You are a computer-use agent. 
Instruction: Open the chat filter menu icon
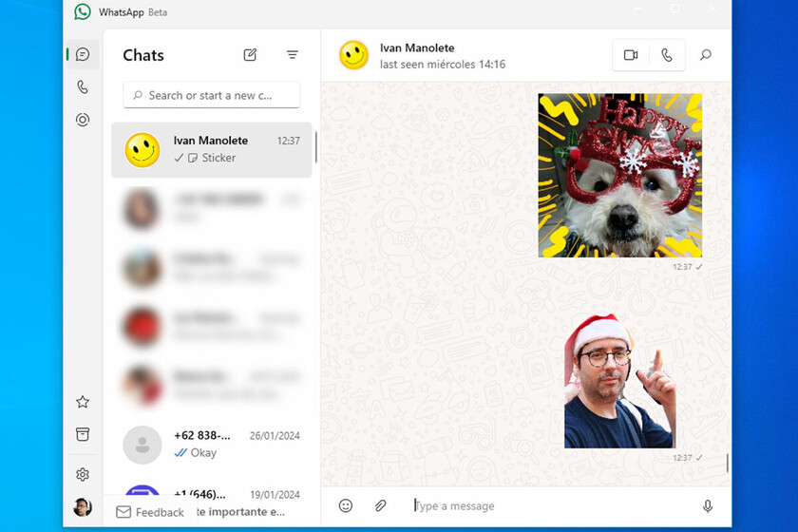point(293,54)
